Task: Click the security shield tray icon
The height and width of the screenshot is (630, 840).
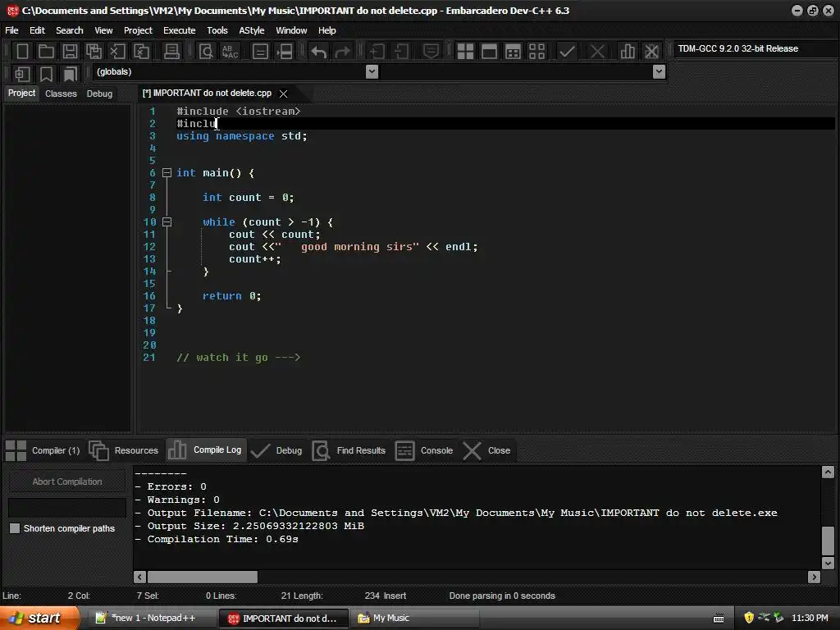Action: coord(749,618)
